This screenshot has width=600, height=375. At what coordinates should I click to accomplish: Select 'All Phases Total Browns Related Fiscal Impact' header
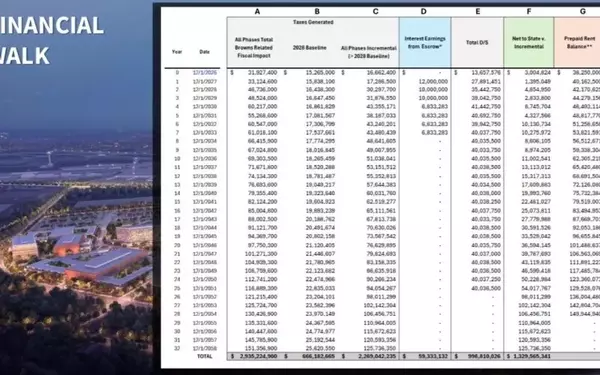254,47
